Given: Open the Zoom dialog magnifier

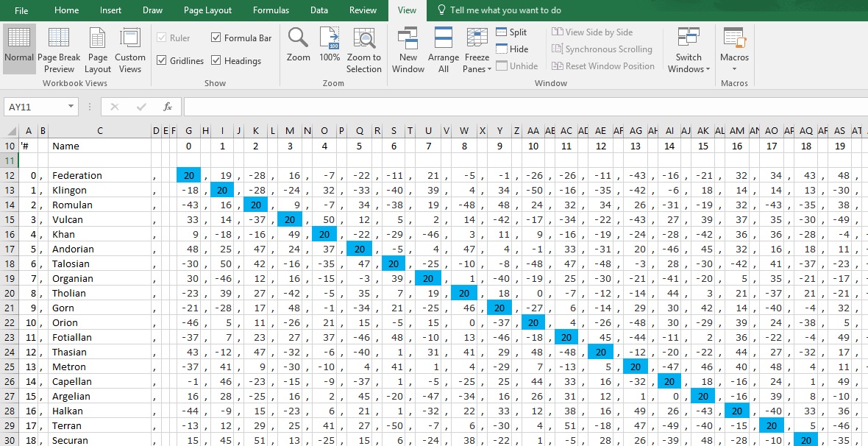Looking at the screenshot, I should tap(299, 38).
